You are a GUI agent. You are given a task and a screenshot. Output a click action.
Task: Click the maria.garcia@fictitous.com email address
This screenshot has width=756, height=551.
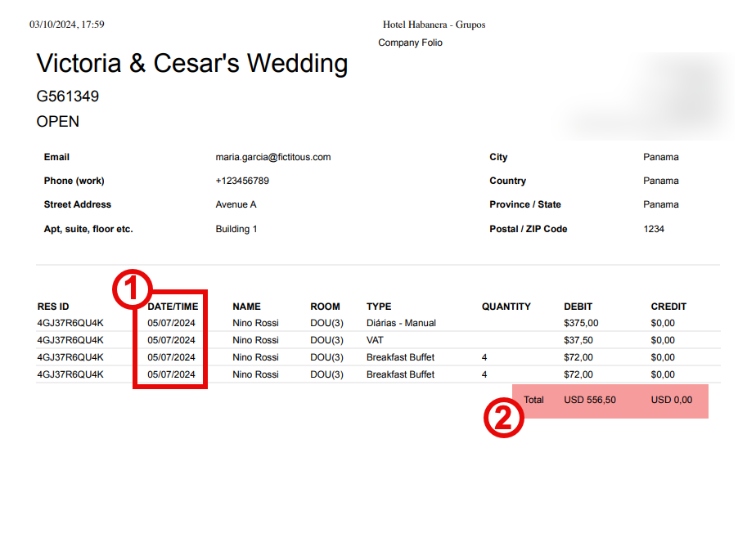point(272,157)
